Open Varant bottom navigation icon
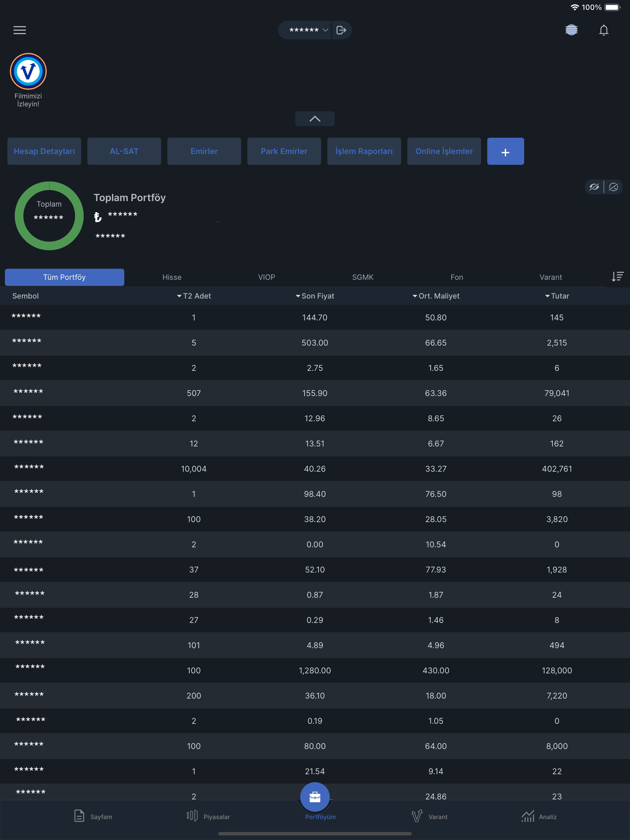Viewport: 630px width, 840px height. [417, 816]
